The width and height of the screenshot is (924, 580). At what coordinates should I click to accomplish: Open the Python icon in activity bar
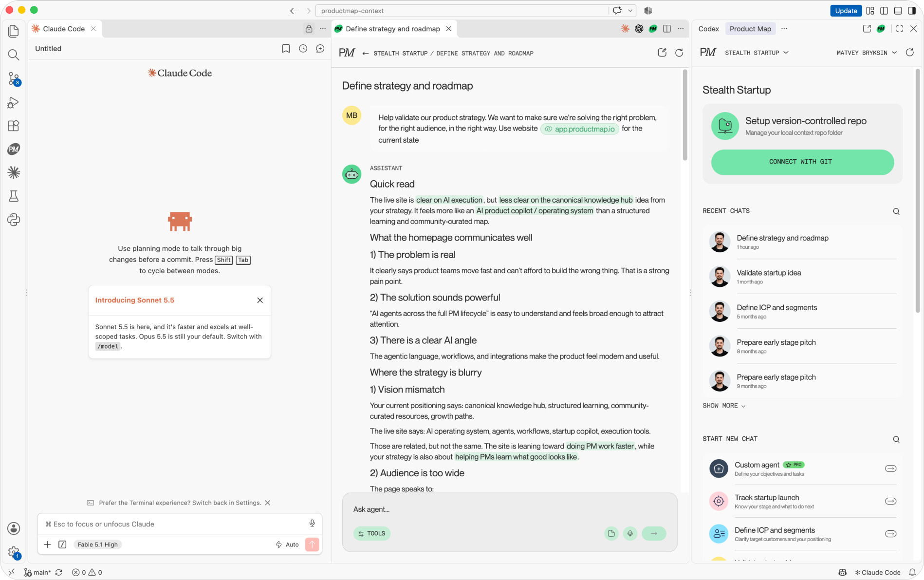14,220
